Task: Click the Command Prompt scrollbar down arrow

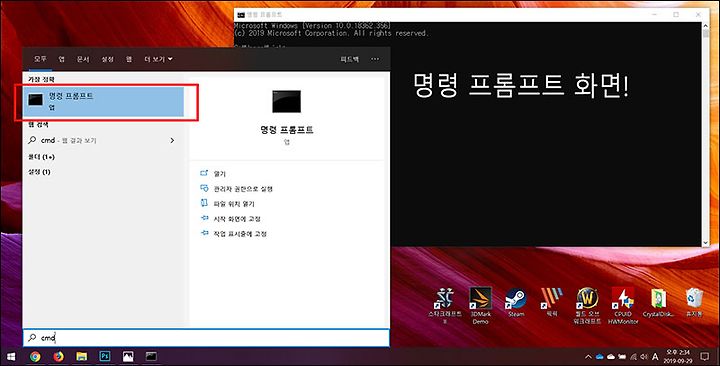Action: [x=706, y=242]
